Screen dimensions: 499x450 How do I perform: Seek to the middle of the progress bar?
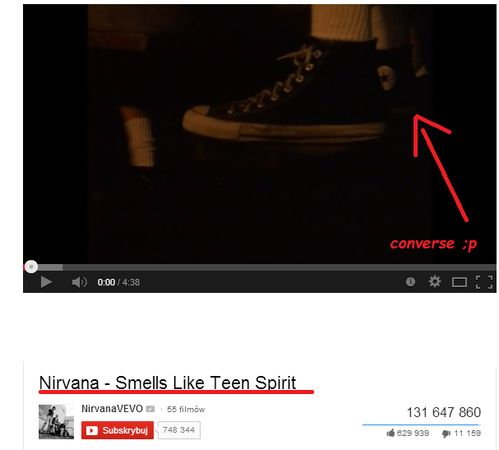tap(260, 267)
